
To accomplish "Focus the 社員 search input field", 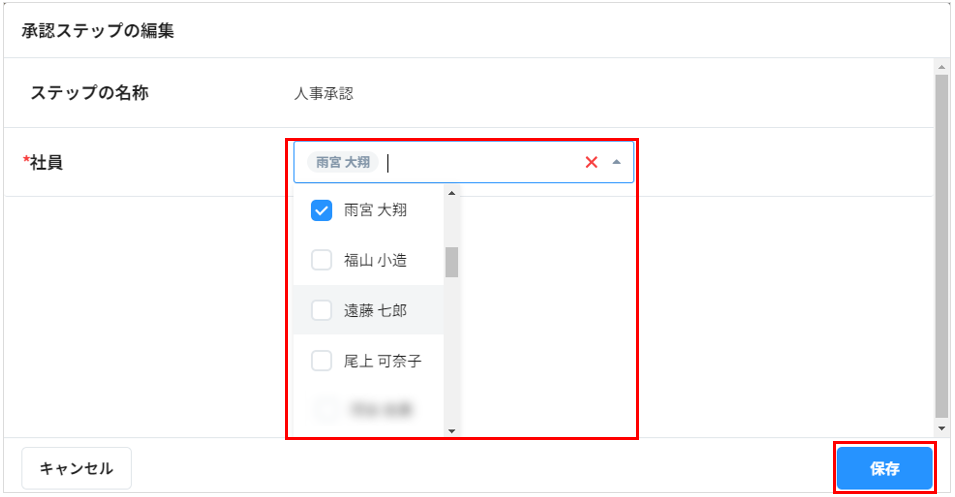I will pos(480,162).
